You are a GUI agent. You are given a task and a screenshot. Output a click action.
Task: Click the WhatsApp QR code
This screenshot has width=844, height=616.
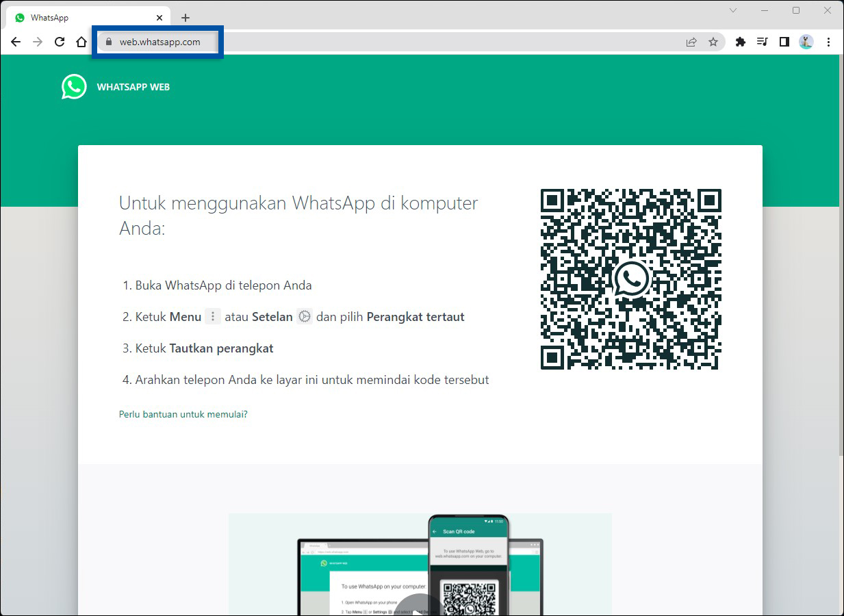tap(630, 279)
